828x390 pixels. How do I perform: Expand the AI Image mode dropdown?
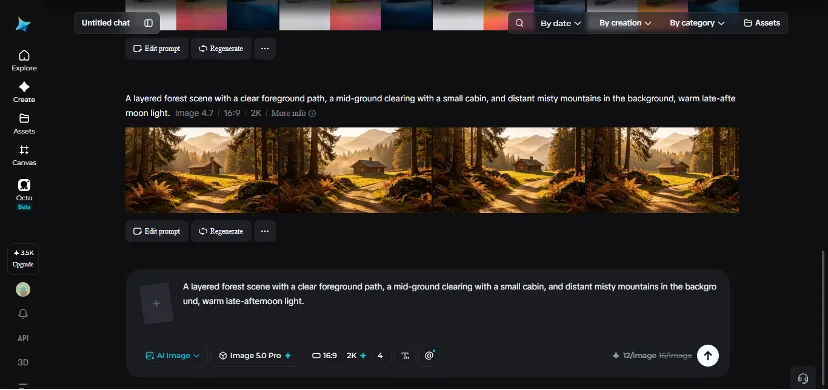[x=173, y=356]
